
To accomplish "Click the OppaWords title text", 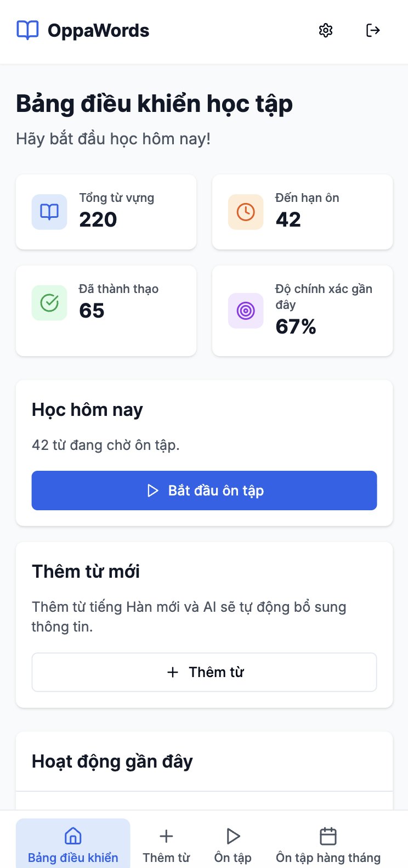I will click(x=99, y=31).
